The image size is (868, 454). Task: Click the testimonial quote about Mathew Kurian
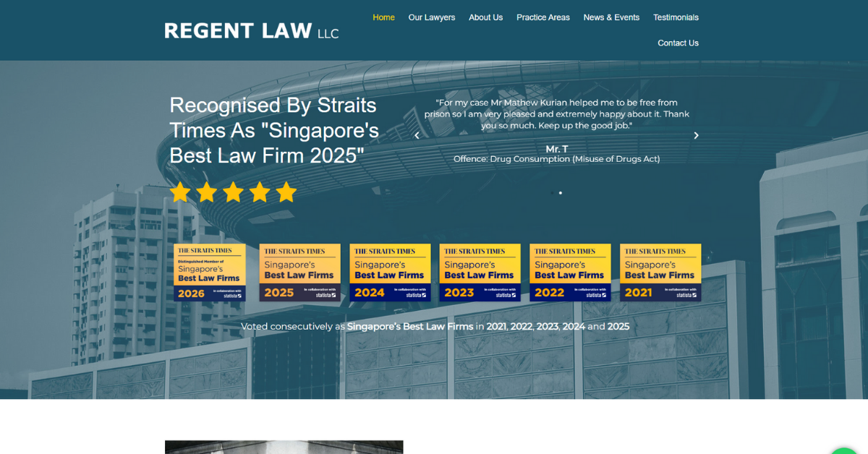click(556, 114)
